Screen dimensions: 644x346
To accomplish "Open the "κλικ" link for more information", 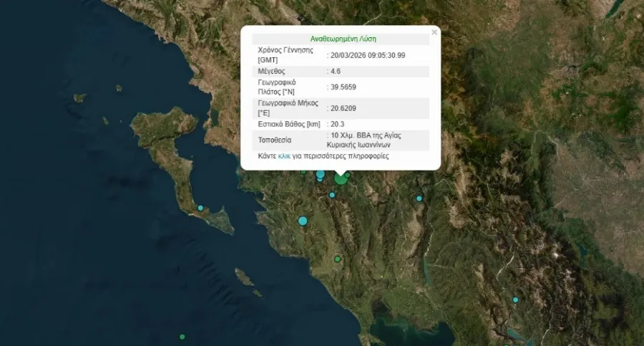I will [284, 156].
